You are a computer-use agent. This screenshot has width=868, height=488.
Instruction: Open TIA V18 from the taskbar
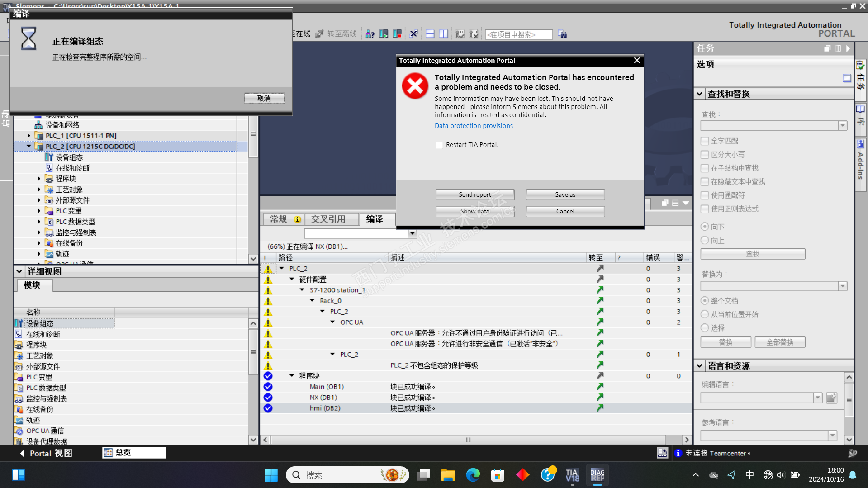[x=572, y=475]
